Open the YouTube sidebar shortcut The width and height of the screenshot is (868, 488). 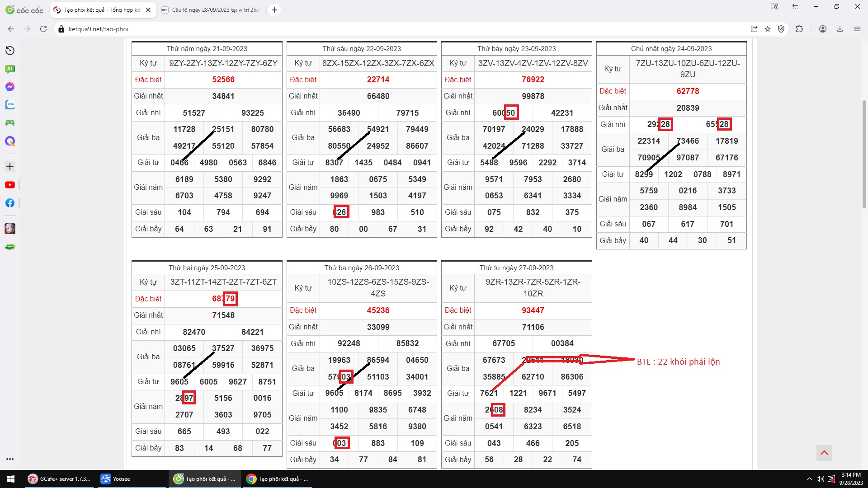10,185
